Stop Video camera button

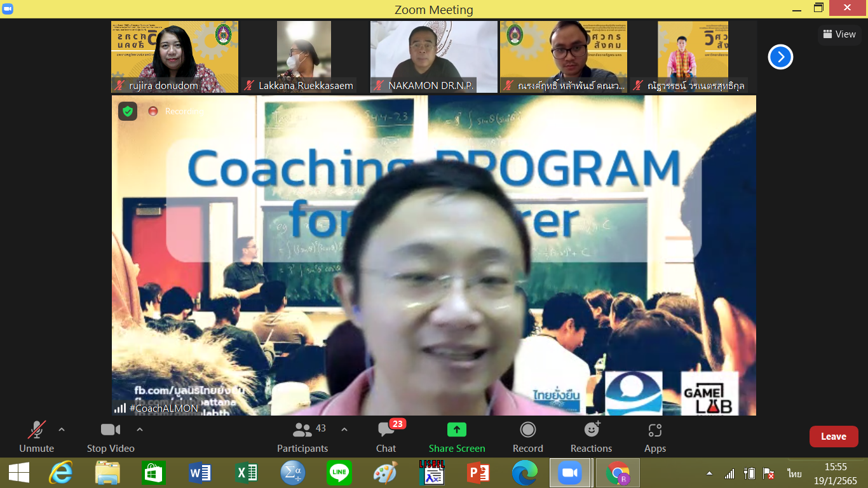111,437
